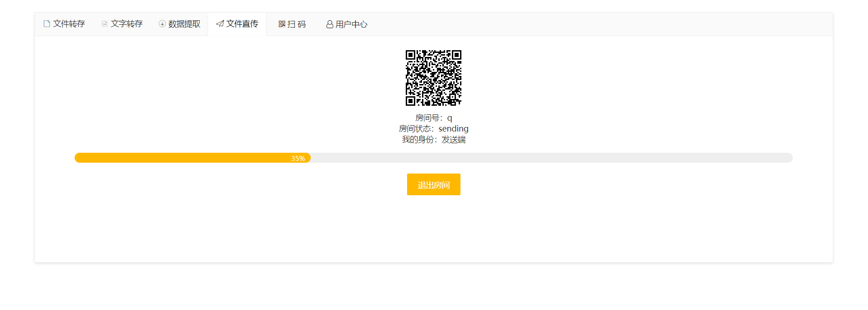The width and height of the screenshot is (868, 310).
Task: Open the 数据提取 tab
Action: tap(180, 24)
